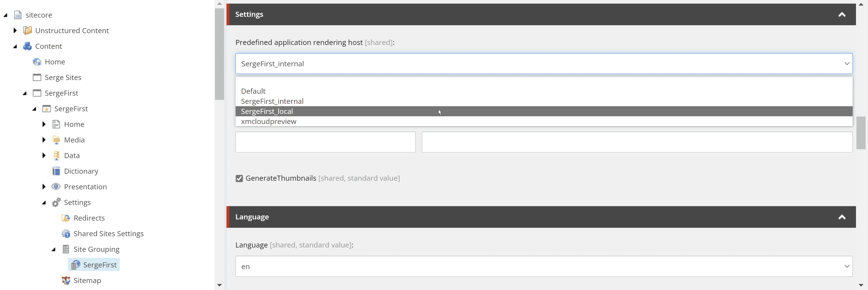The image size is (868, 290).
Task: Collapse the Content tree node arrow
Action: pyautogui.click(x=15, y=46)
